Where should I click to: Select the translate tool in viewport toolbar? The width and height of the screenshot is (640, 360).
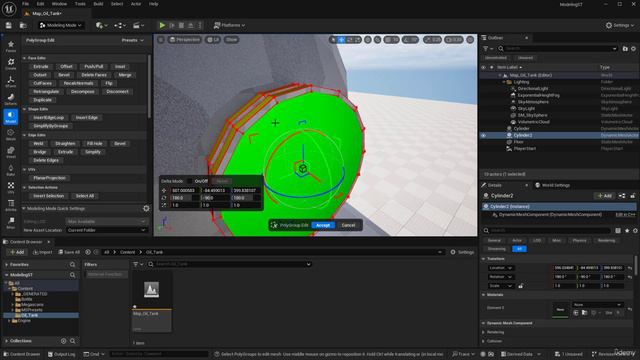click(x=342, y=40)
